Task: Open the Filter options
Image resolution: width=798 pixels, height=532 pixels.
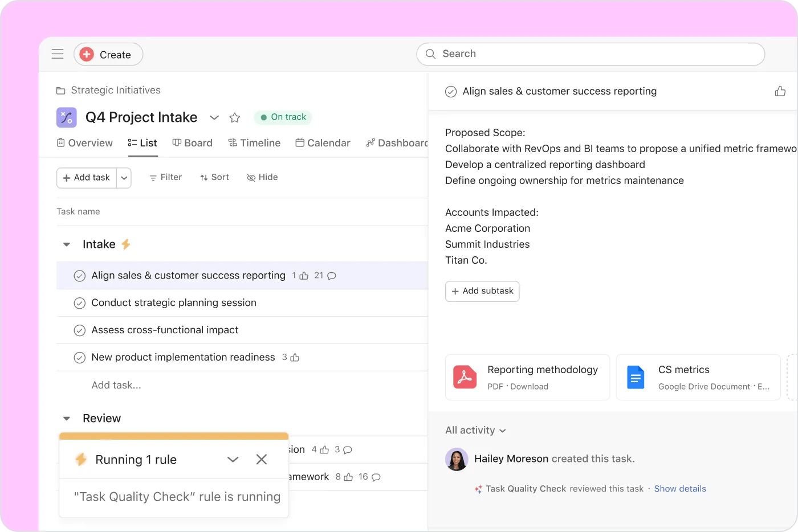Action: (x=165, y=178)
